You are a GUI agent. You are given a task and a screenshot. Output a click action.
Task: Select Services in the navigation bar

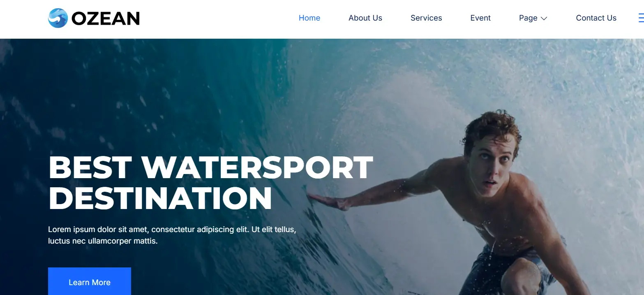[426, 18]
